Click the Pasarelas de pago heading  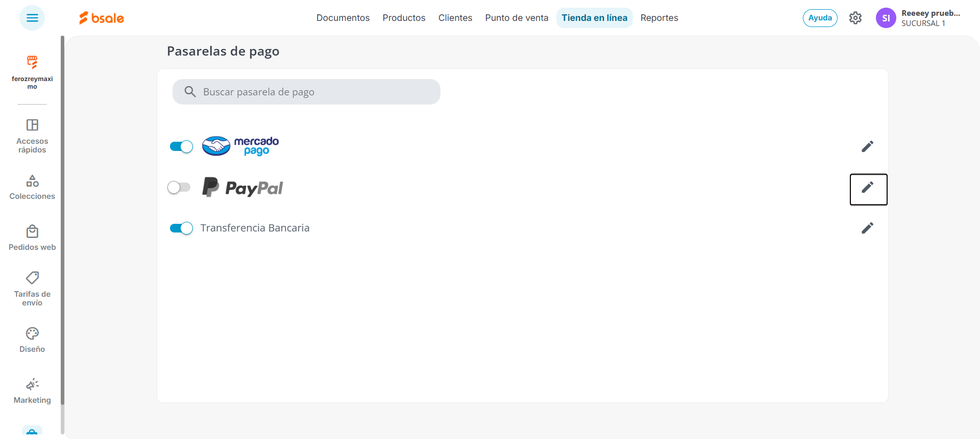(223, 51)
